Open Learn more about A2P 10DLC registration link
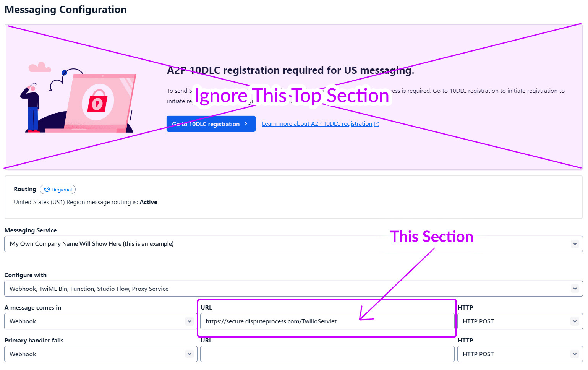588x370 pixels. click(x=317, y=124)
